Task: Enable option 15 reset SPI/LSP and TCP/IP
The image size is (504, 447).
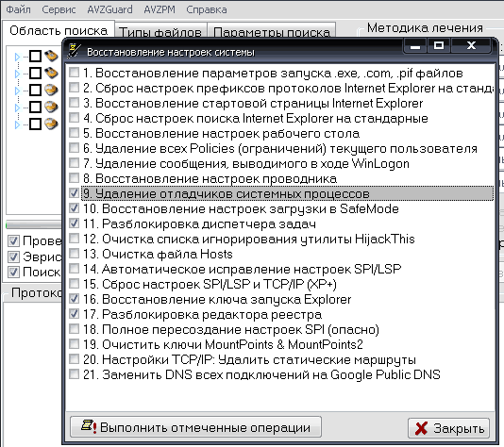Action: (x=75, y=284)
